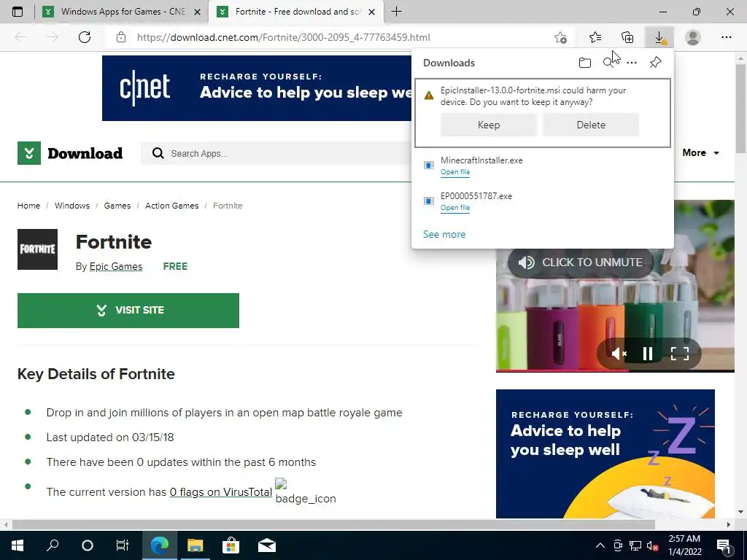Open 0 flags on VirusTotal link
The image size is (747, 560).
tap(220, 492)
